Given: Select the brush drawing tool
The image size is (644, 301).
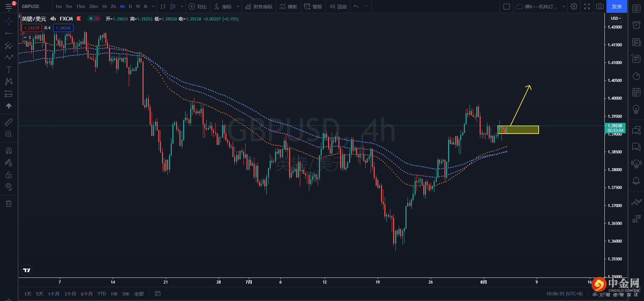Looking at the screenshot, I should (x=9, y=57).
